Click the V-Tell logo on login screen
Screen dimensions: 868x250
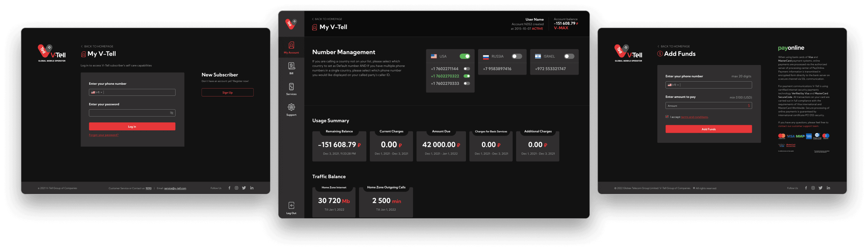(52, 53)
